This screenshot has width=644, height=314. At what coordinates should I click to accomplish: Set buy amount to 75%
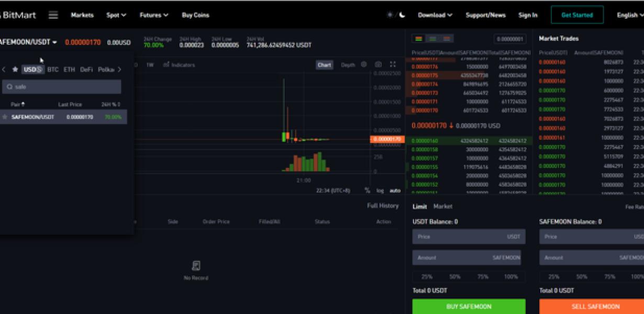pyautogui.click(x=483, y=276)
